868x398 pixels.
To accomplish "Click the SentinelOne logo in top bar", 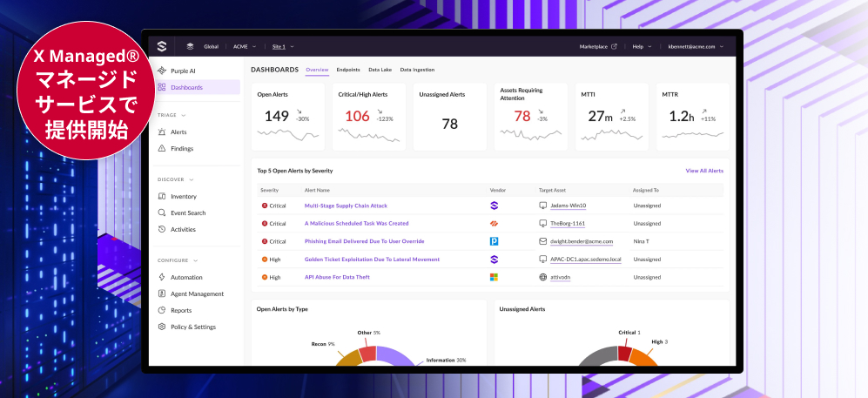I will [162, 46].
